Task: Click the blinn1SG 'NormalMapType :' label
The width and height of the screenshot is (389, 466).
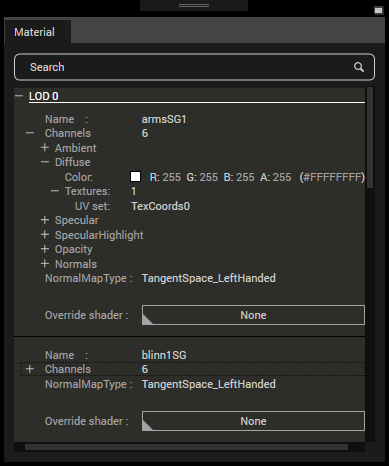Action: tap(89, 384)
